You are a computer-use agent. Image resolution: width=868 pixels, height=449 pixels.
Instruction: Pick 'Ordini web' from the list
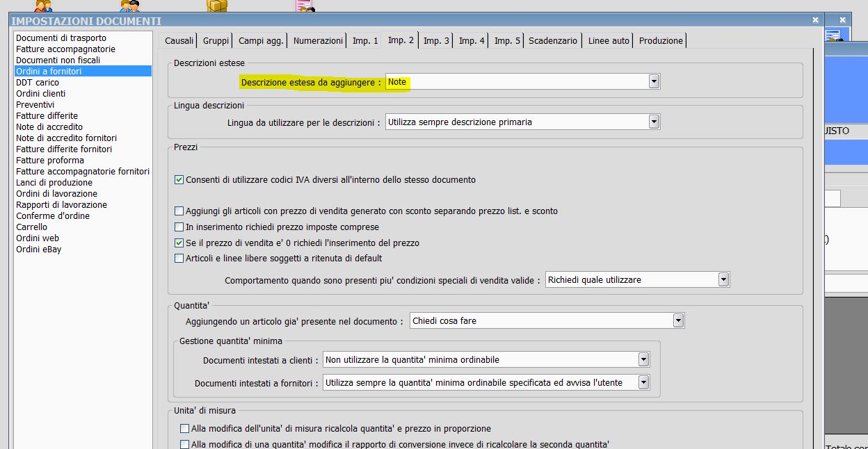83,238
